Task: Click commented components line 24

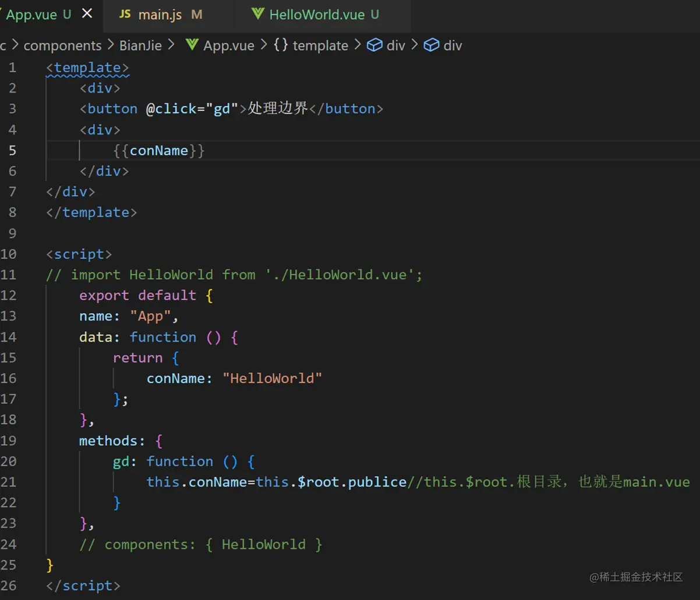Action: coord(201,545)
